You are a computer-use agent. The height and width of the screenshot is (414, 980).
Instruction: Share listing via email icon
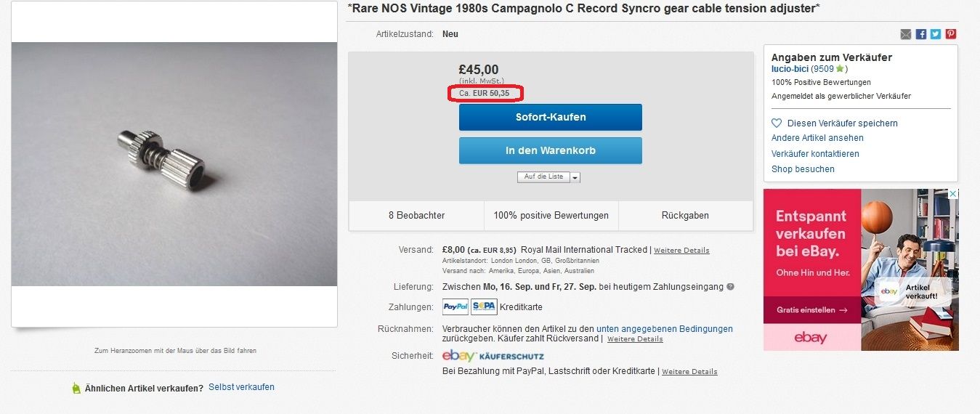905,34
